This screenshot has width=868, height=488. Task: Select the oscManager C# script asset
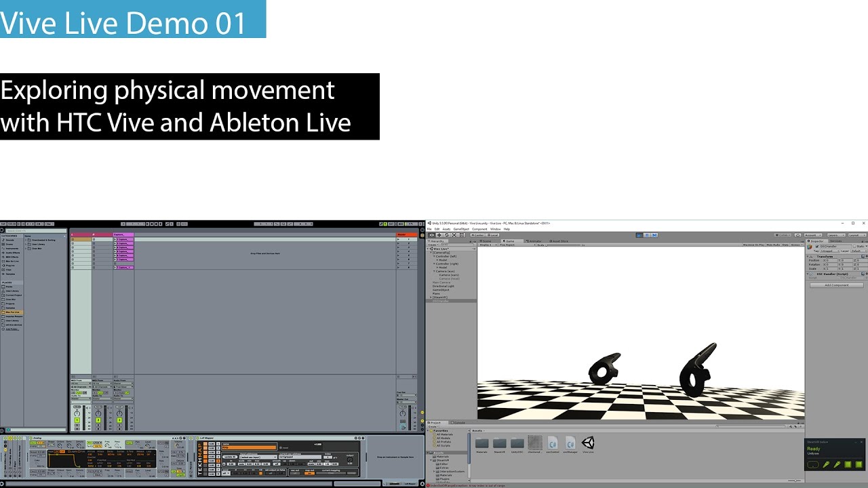click(x=570, y=443)
